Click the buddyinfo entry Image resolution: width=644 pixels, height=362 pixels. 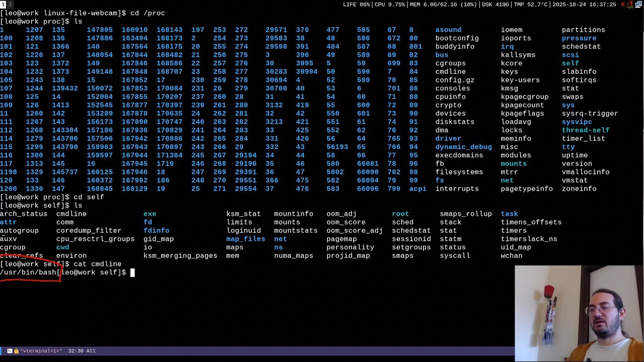pyautogui.click(x=455, y=47)
